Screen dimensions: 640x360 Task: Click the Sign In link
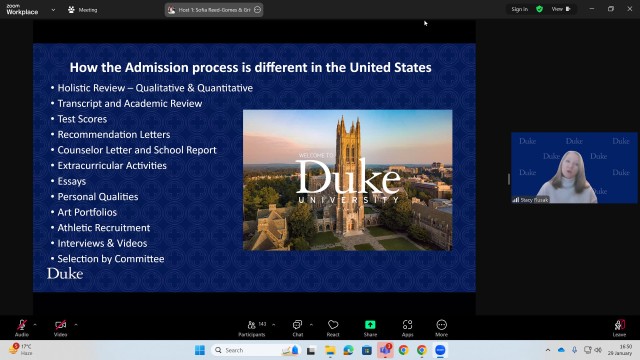click(x=520, y=9)
